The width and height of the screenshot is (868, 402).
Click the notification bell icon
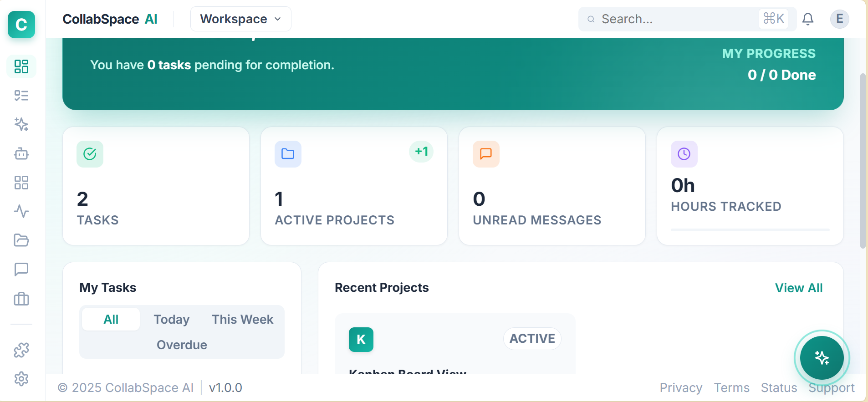point(808,19)
